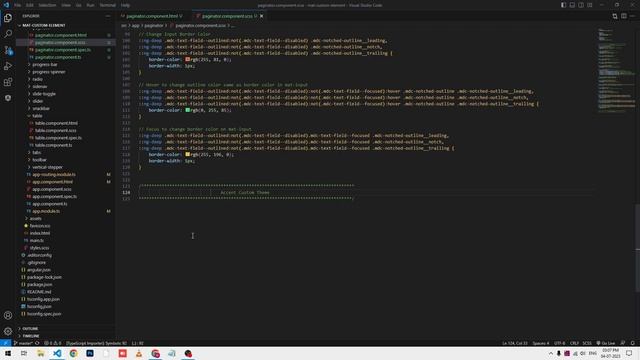640x360 pixels.
Task: Click the remote window indicator in status bar
Action: (x=5, y=343)
